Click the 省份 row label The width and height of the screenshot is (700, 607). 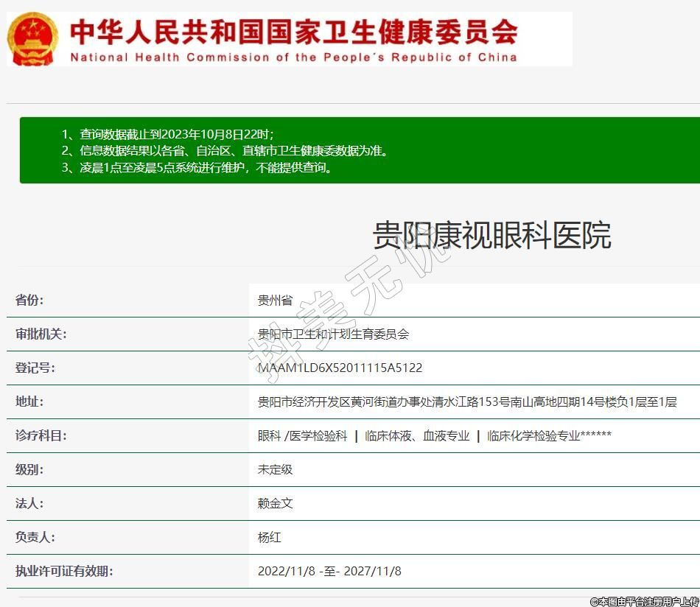point(29,301)
